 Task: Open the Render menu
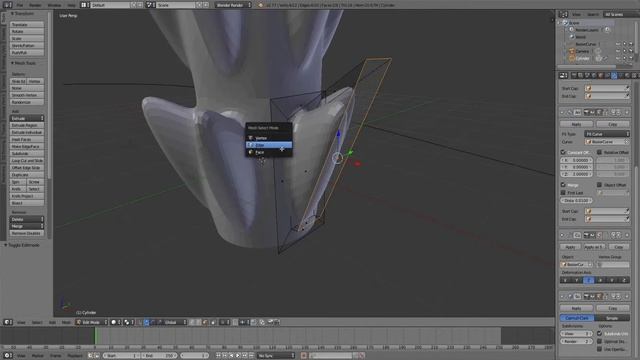[35, 5]
